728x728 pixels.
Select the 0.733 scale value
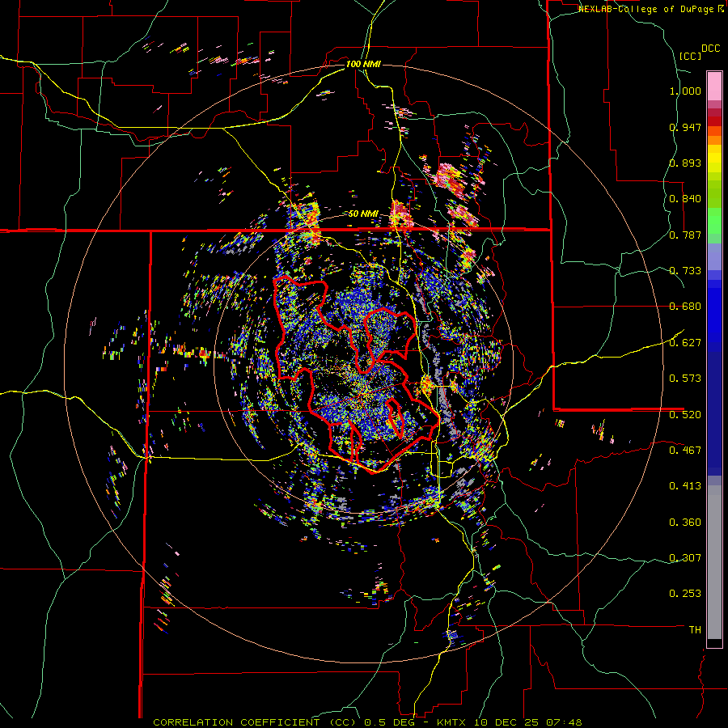coord(685,271)
